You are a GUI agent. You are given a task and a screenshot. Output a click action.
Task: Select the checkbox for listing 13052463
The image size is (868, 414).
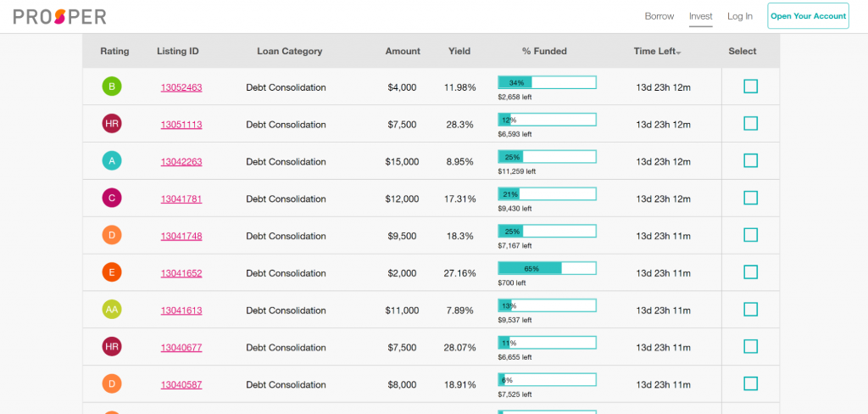pyautogui.click(x=751, y=87)
